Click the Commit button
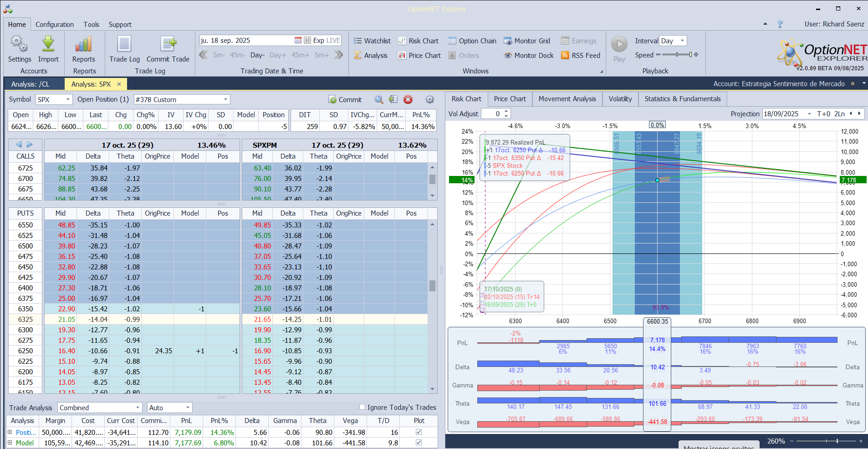The height and width of the screenshot is (449, 868). 345,99
